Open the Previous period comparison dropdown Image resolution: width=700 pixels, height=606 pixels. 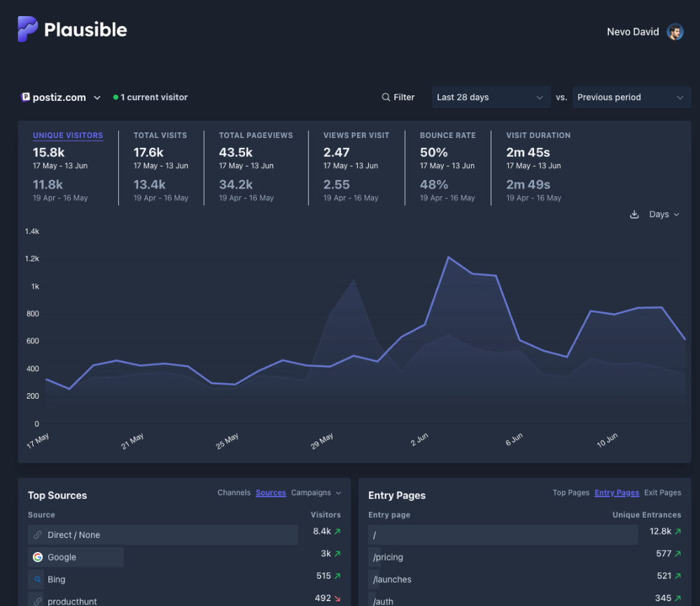click(631, 97)
